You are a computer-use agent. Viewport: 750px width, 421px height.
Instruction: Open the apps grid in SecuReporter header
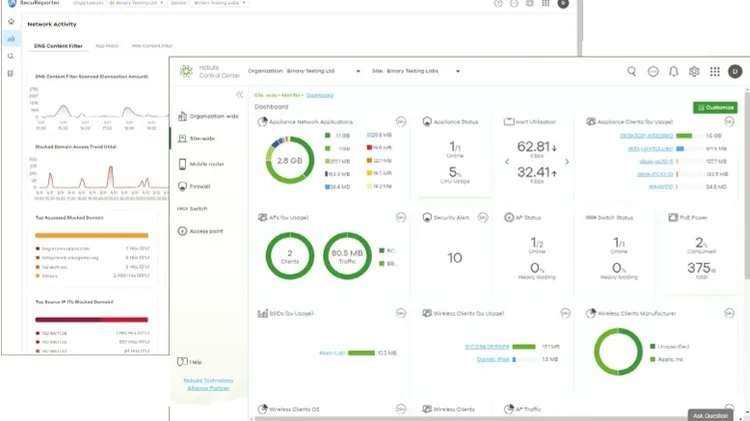[545, 3]
